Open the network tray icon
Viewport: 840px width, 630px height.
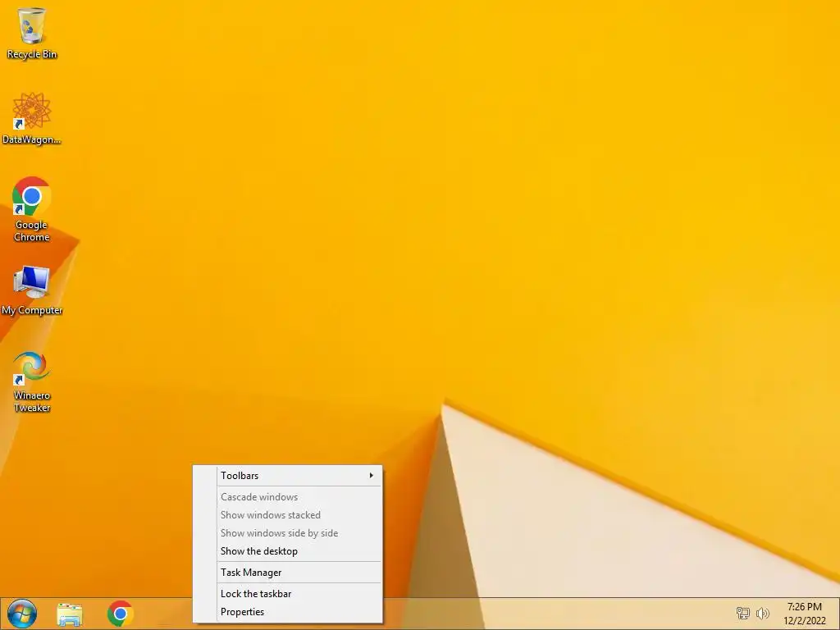click(x=742, y=614)
